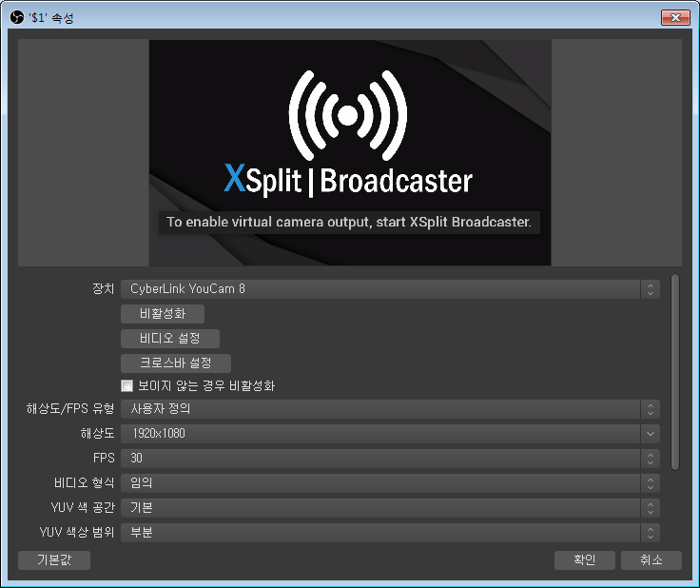Click the YUV 색상 범위 label
The image size is (700, 588).
tap(77, 532)
